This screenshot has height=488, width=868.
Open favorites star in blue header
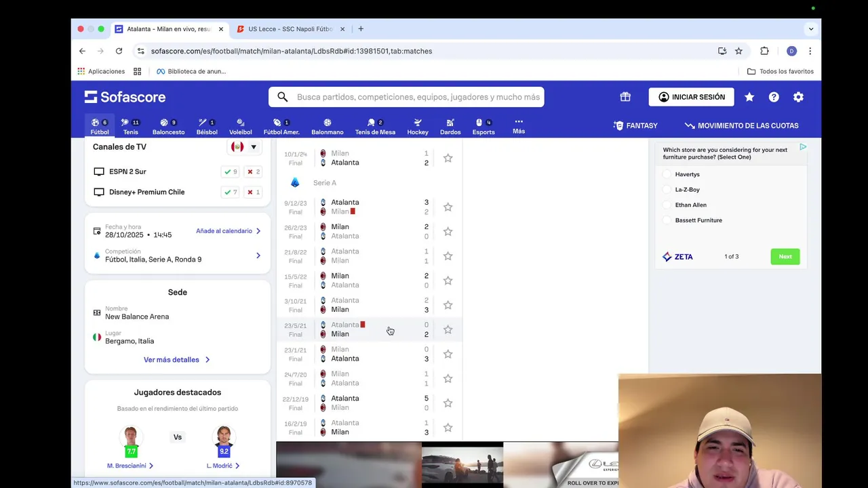coord(749,97)
